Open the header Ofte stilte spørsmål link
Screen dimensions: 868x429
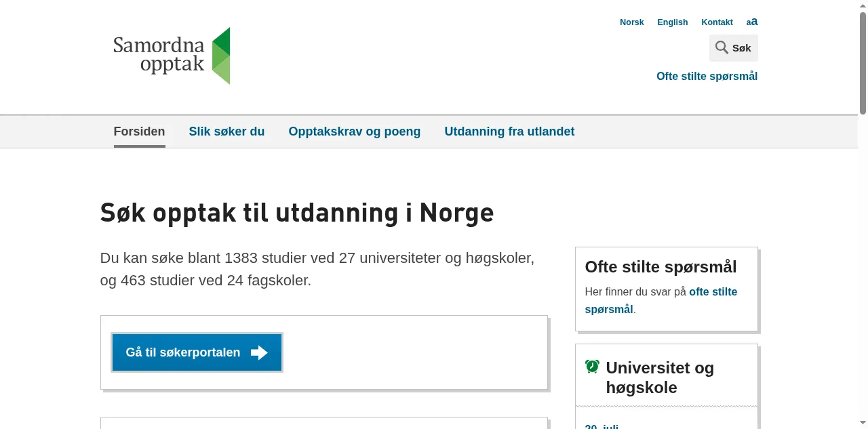pos(707,76)
